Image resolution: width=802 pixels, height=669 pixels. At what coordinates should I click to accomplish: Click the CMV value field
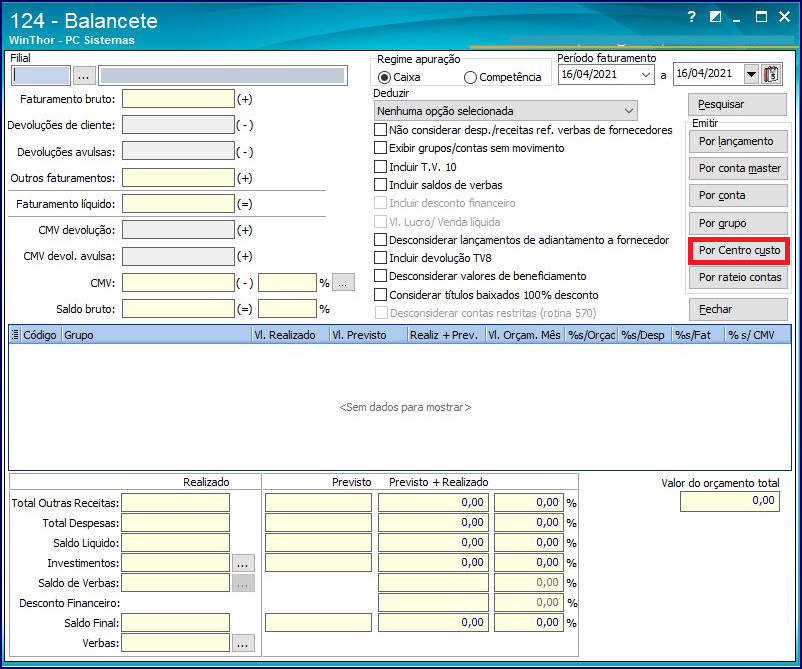click(178, 282)
